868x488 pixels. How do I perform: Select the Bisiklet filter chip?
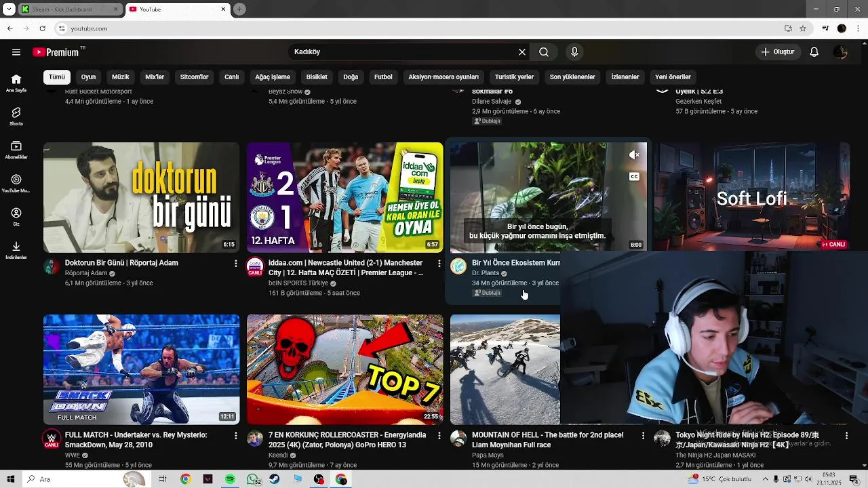tap(317, 77)
